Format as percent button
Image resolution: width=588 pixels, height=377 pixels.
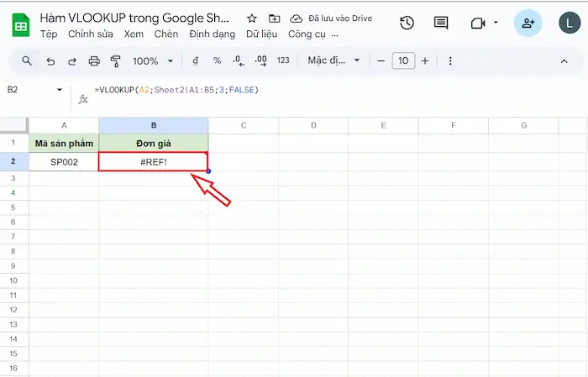(217, 61)
